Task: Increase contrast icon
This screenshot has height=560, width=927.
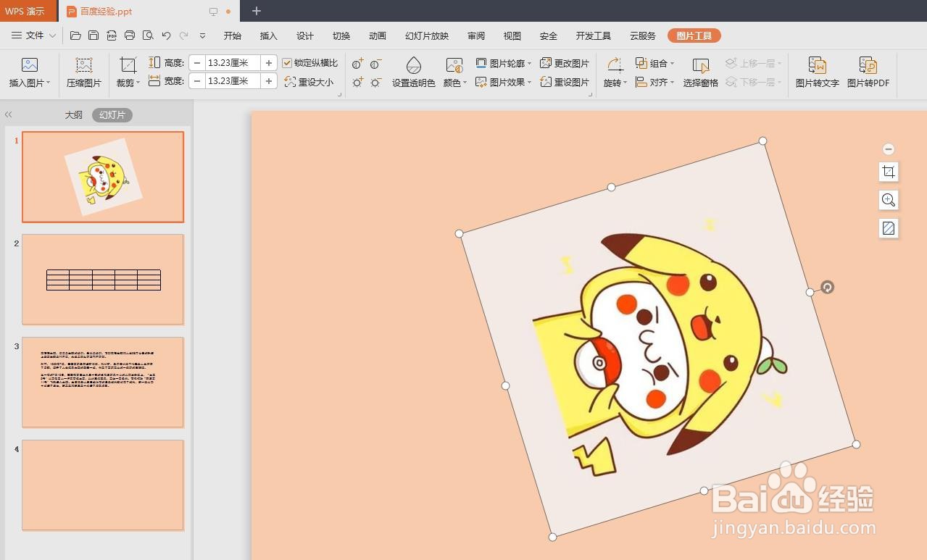Action: pos(357,64)
